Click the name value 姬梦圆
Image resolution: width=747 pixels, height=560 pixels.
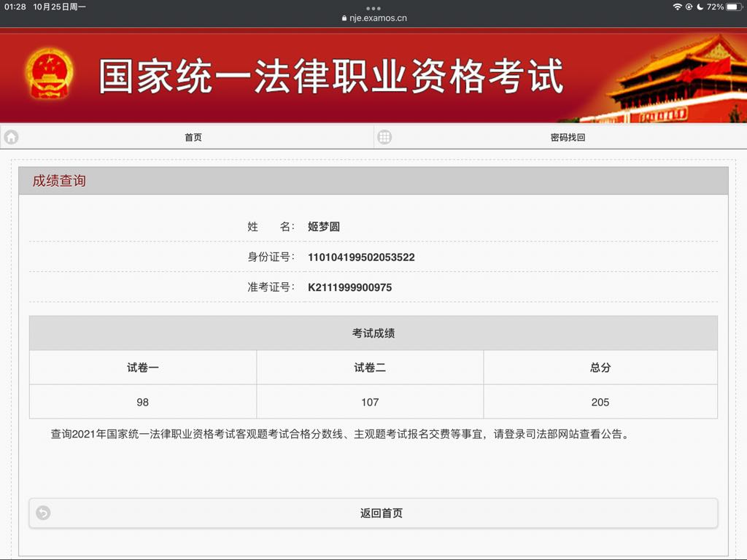click(324, 227)
